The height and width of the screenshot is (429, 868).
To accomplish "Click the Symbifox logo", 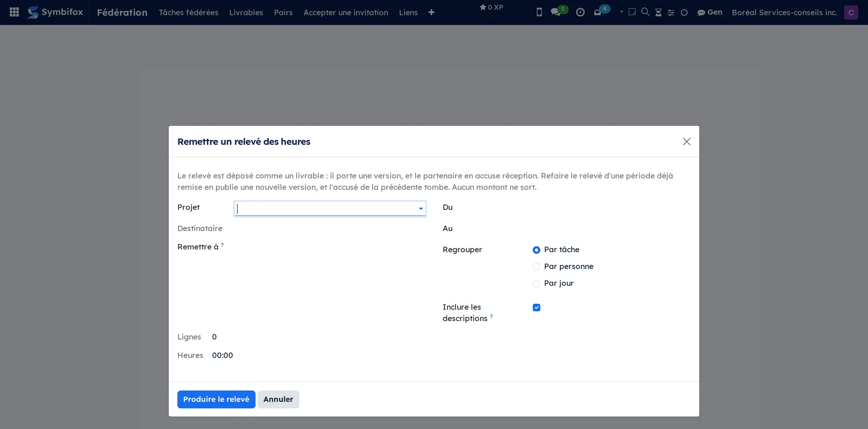I will click(x=55, y=12).
